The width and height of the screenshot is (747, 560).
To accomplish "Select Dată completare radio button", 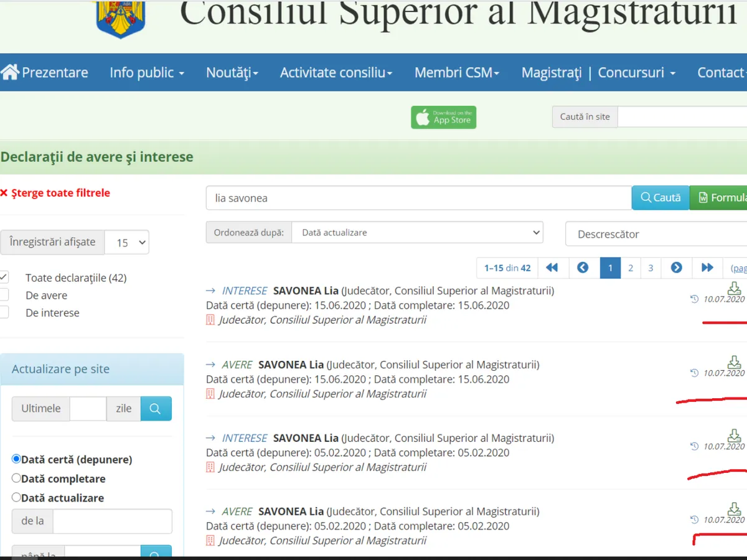I will (17, 478).
